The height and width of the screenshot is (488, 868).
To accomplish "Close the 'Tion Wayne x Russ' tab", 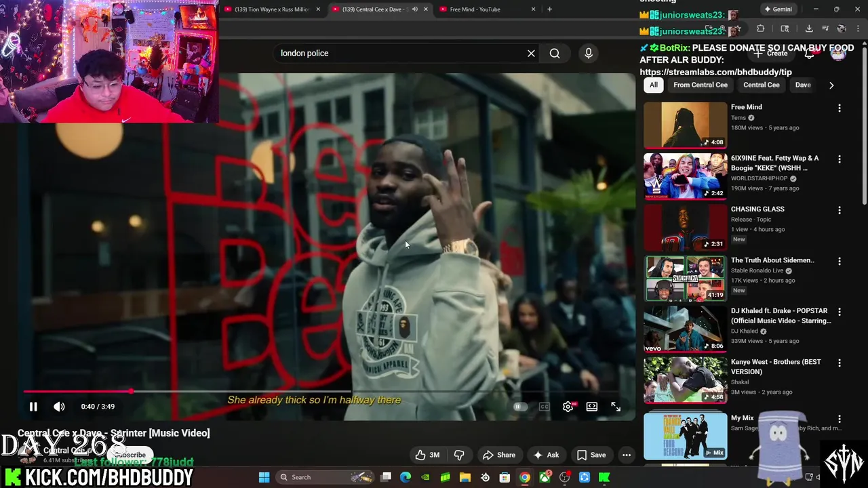I will point(318,9).
